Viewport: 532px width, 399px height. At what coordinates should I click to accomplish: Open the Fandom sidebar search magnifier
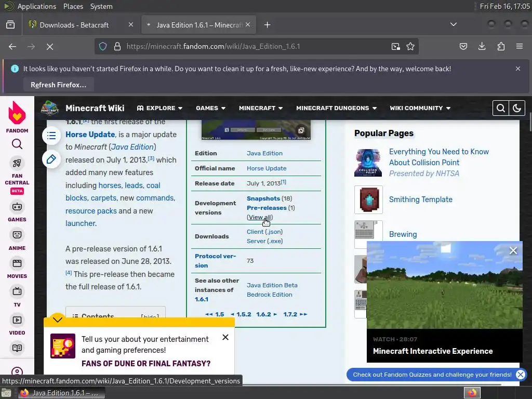17,144
